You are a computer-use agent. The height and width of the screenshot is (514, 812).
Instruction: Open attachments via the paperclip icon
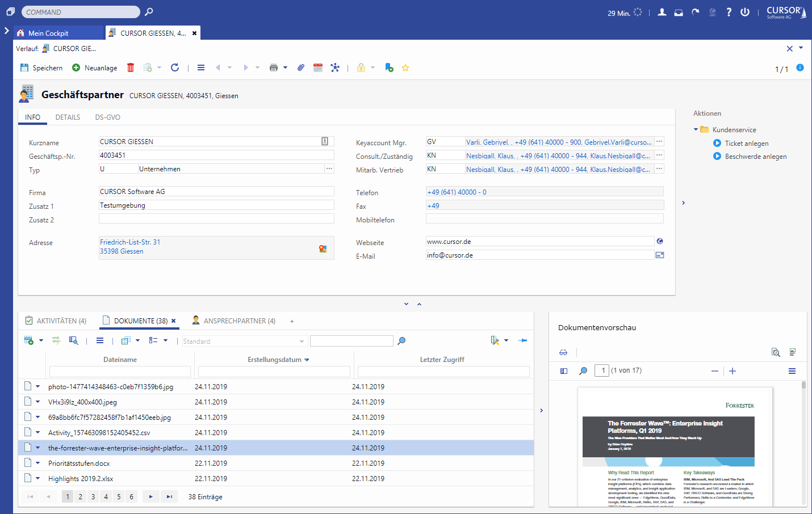pos(301,68)
